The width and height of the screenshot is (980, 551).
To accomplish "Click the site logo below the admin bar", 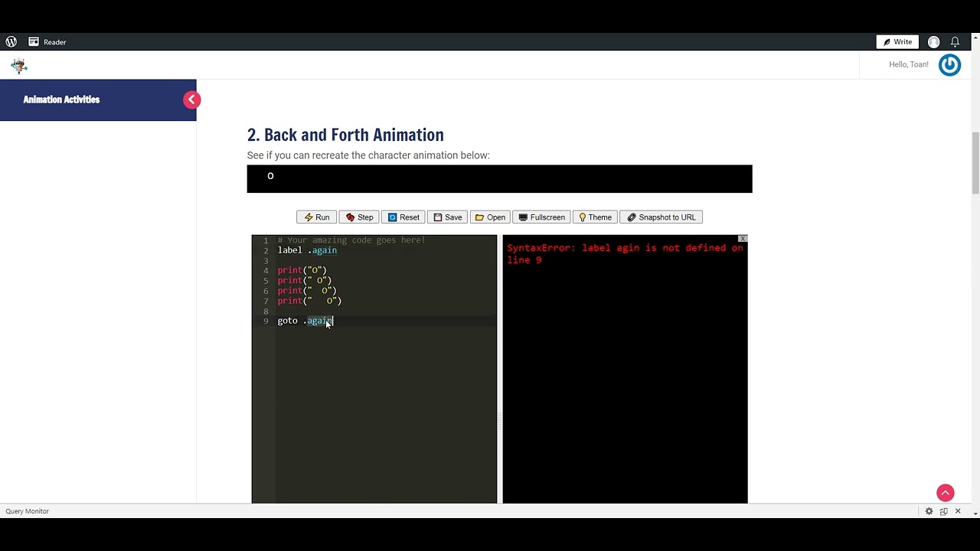I will point(19,66).
